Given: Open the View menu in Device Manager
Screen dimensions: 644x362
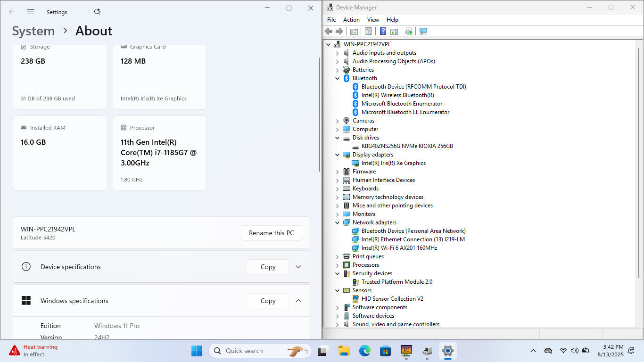Looking at the screenshot, I should [373, 20].
